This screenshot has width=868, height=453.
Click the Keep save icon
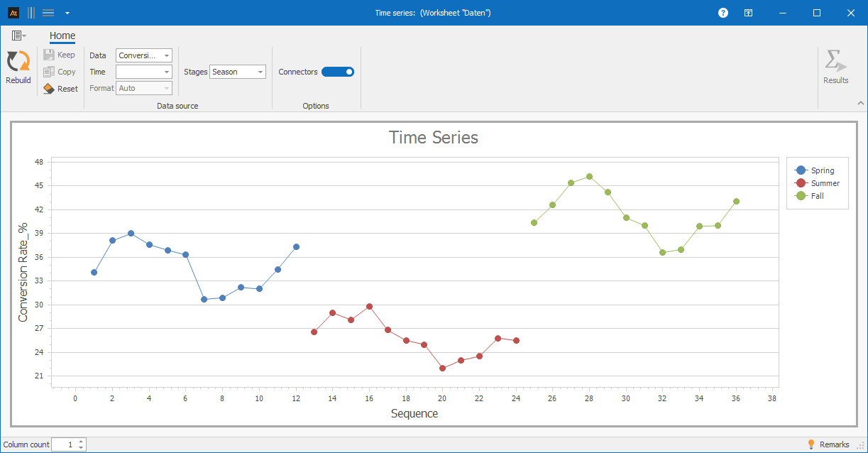pyautogui.click(x=49, y=55)
